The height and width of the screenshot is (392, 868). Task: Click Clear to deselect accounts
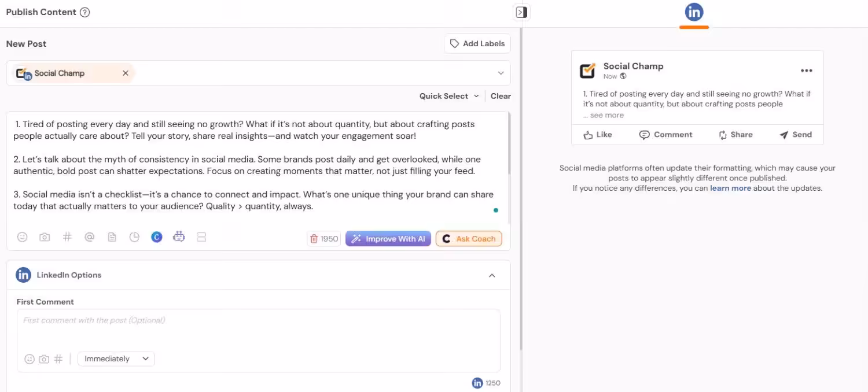click(x=501, y=96)
